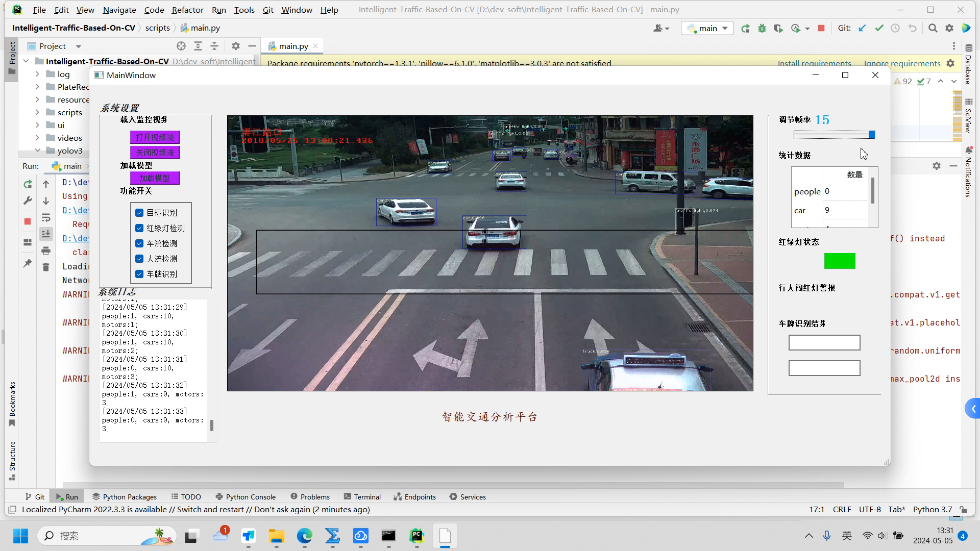Viewport: 980px width, 551px height.
Task: Click print icon in Run console
Action: coord(46,251)
